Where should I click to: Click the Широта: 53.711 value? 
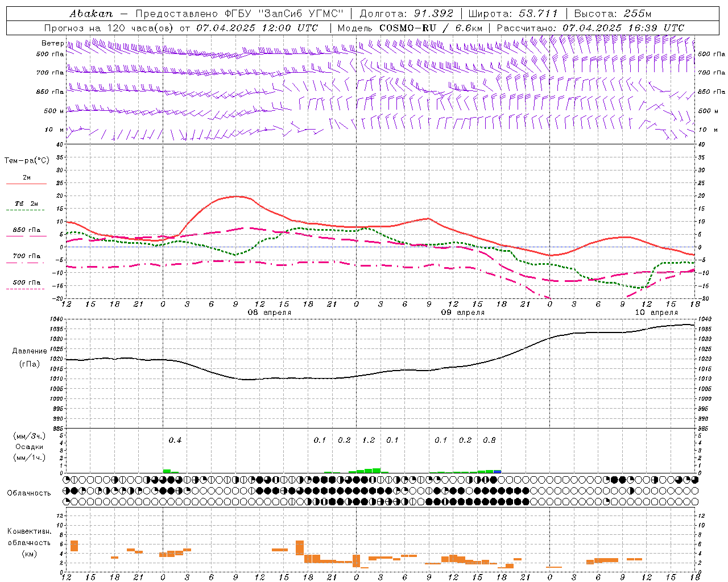[514, 14]
